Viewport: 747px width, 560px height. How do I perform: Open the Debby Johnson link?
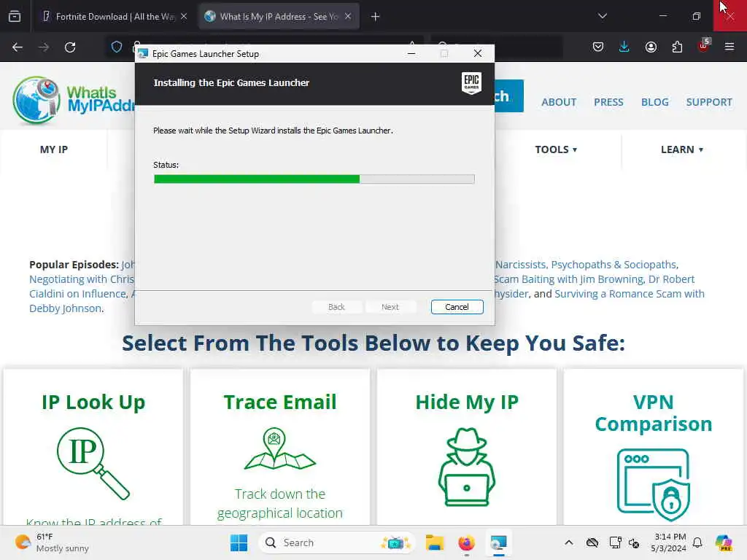pos(65,308)
